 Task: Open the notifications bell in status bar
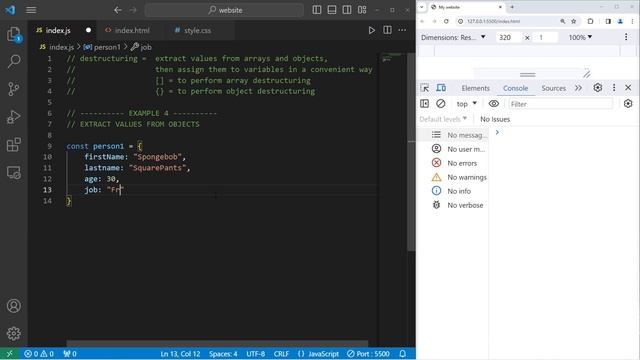click(402, 354)
